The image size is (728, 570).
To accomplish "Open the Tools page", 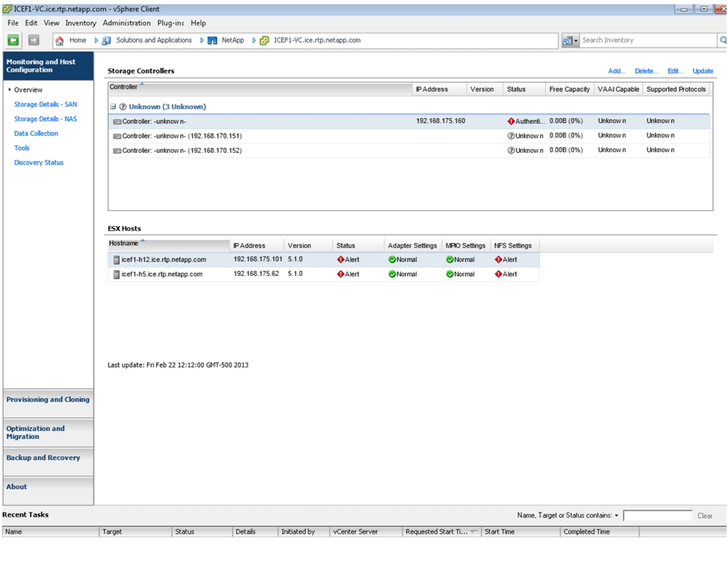I will pos(21,148).
